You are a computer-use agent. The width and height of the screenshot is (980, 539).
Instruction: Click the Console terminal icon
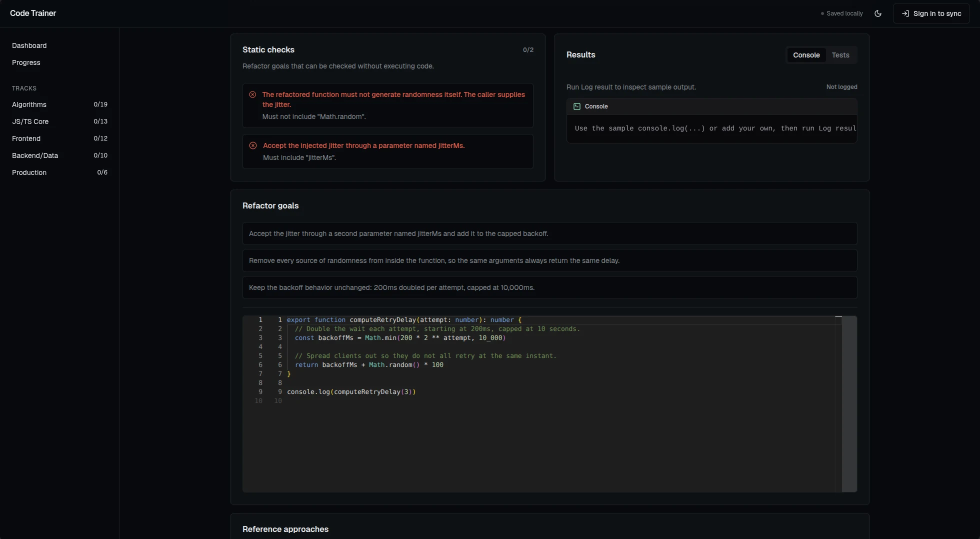point(576,106)
